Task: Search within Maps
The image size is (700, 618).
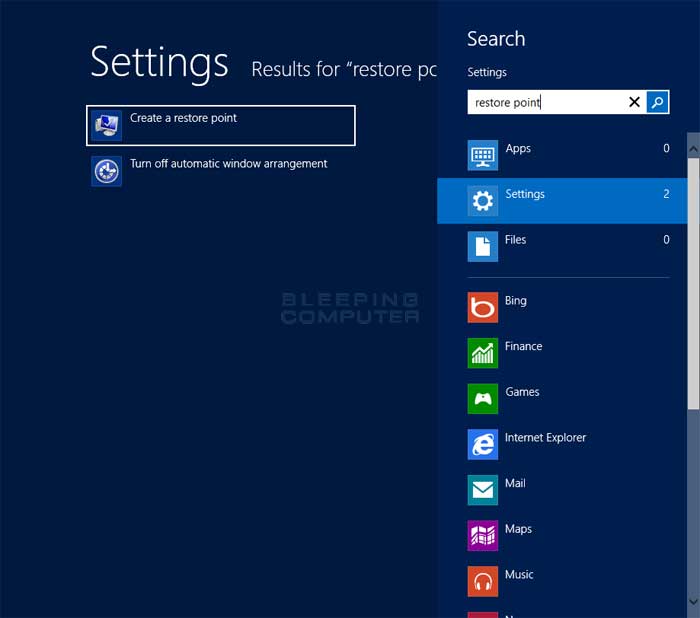Action: point(562,536)
